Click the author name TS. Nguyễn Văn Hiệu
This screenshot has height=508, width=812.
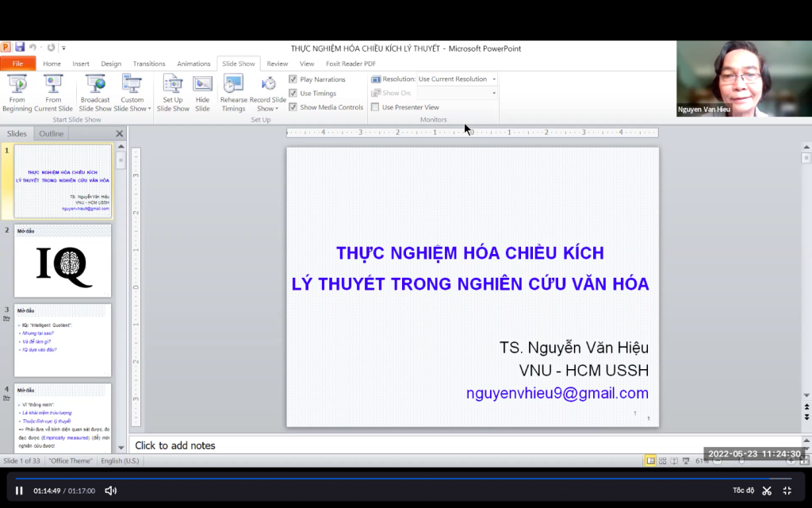tap(574, 348)
